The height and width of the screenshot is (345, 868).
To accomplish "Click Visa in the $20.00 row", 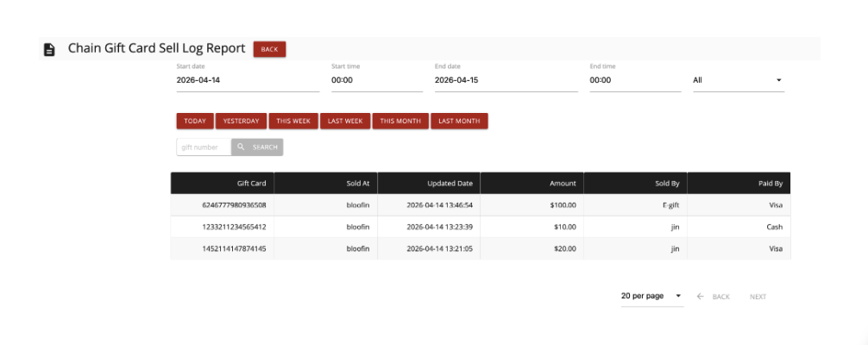I will click(776, 248).
